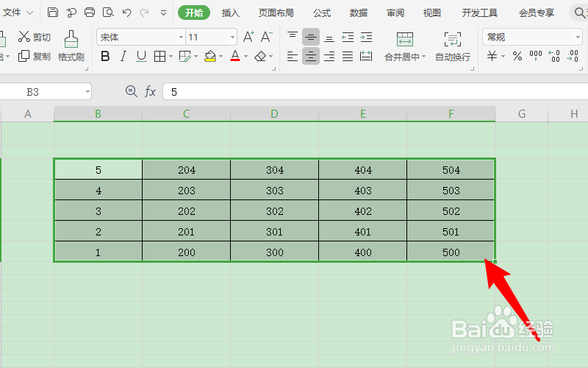Decrease indent icon
The width and height of the screenshot is (588, 368).
tap(348, 37)
